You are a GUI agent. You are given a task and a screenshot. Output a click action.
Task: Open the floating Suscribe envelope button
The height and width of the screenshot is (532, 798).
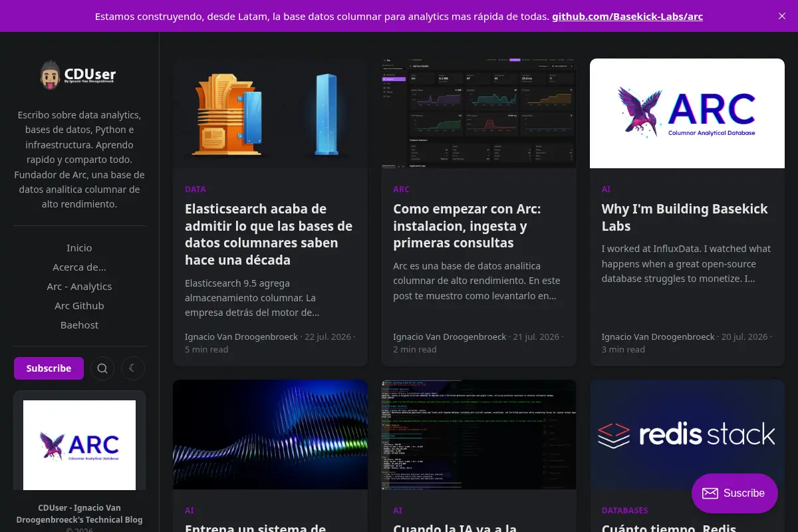pyautogui.click(x=734, y=493)
